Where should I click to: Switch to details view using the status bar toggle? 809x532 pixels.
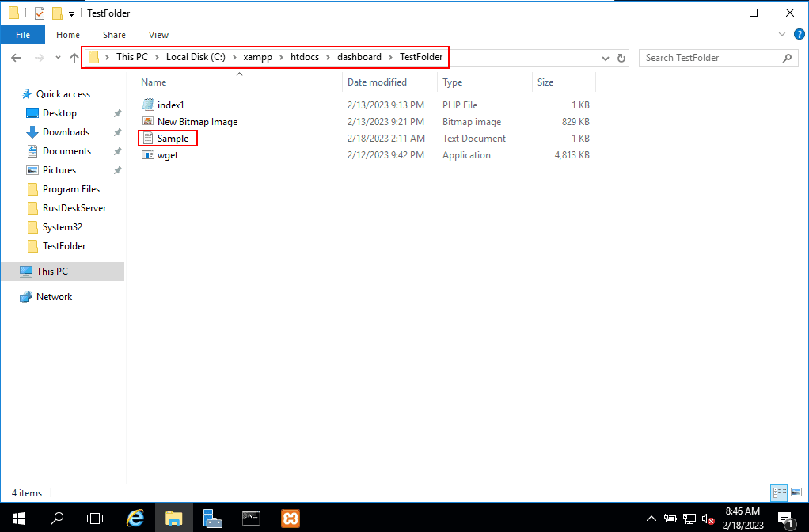[779, 492]
